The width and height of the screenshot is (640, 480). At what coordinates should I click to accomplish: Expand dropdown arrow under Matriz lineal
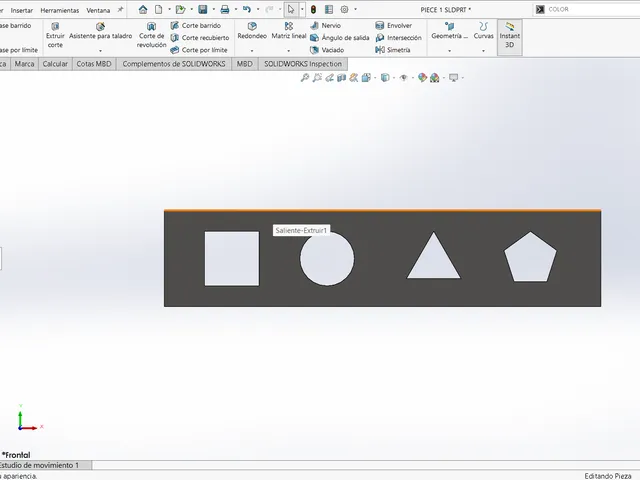pos(289,51)
